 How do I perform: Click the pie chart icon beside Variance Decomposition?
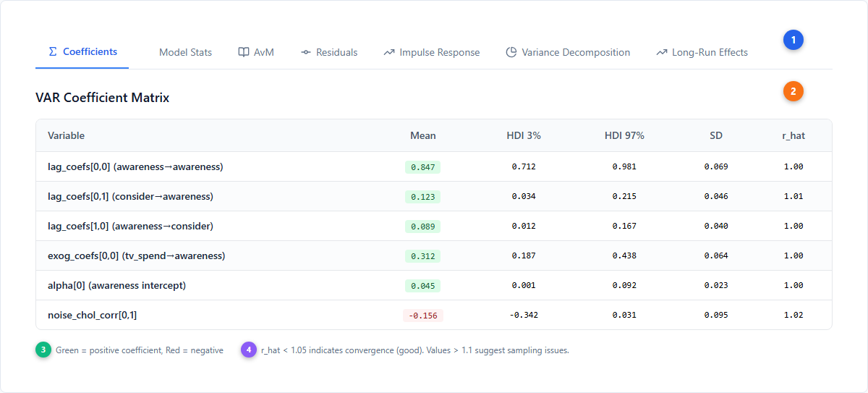tap(511, 52)
